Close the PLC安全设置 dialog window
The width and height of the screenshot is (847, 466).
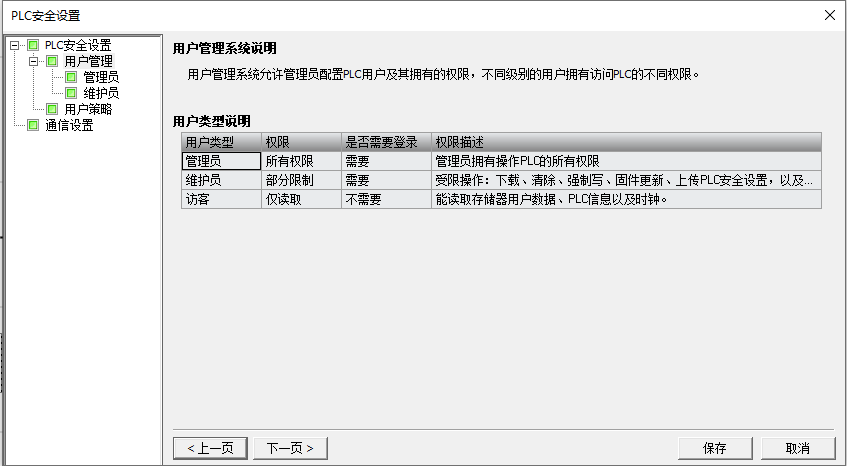point(829,15)
